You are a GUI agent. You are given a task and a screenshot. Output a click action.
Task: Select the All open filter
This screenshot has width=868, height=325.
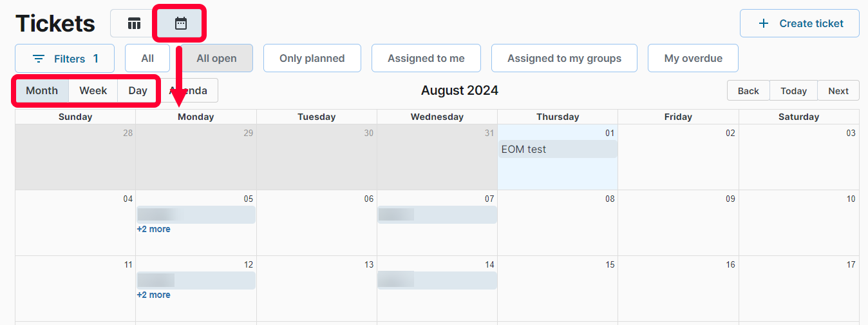[x=216, y=58]
